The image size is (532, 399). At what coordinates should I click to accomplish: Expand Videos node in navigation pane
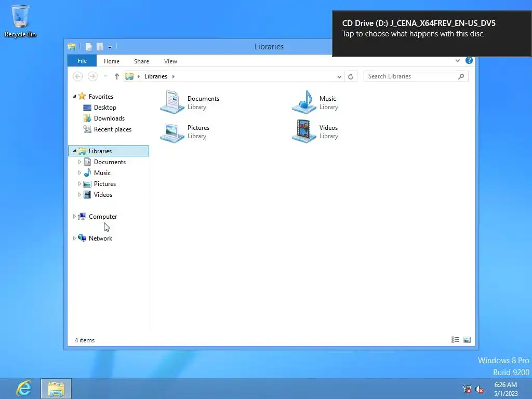[79, 195]
